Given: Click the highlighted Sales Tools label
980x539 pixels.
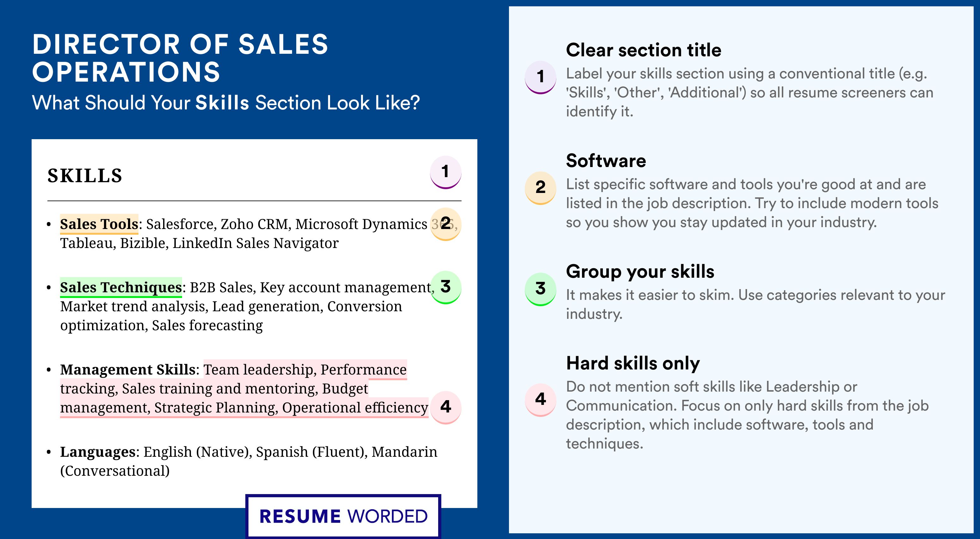Looking at the screenshot, I should (x=99, y=224).
